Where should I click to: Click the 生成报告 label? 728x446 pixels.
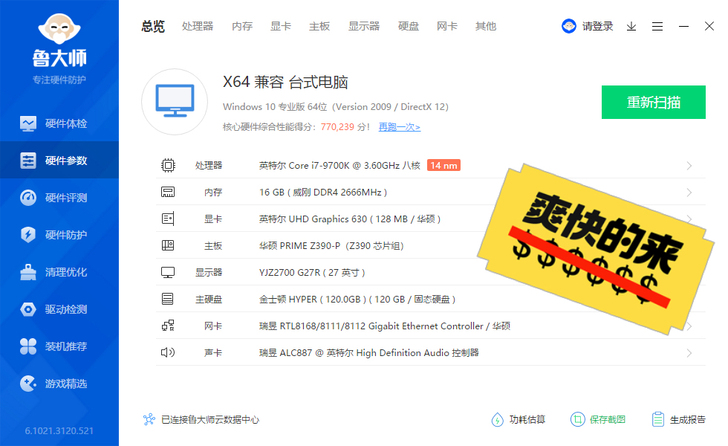[x=688, y=420]
